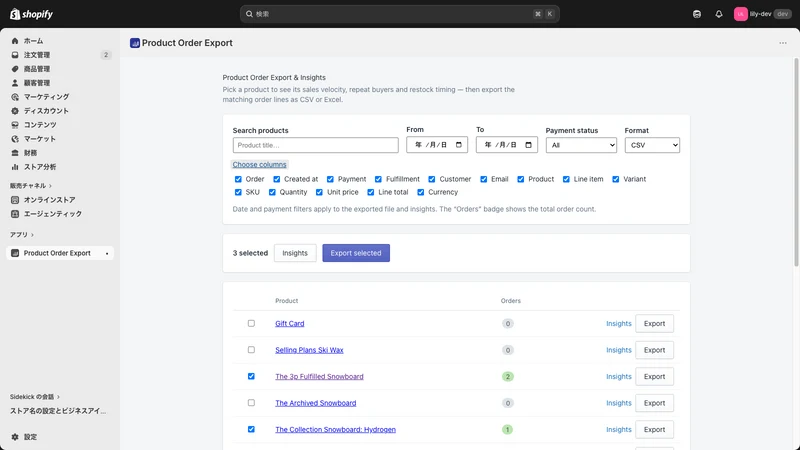This screenshot has height=450, width=800.
Task: Click the Insights button beside 3 selected
Action: [x=295, y=253]
